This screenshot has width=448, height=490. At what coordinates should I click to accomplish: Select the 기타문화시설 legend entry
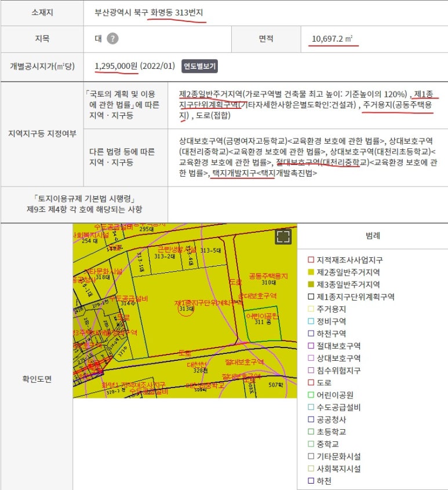(334, 456)
